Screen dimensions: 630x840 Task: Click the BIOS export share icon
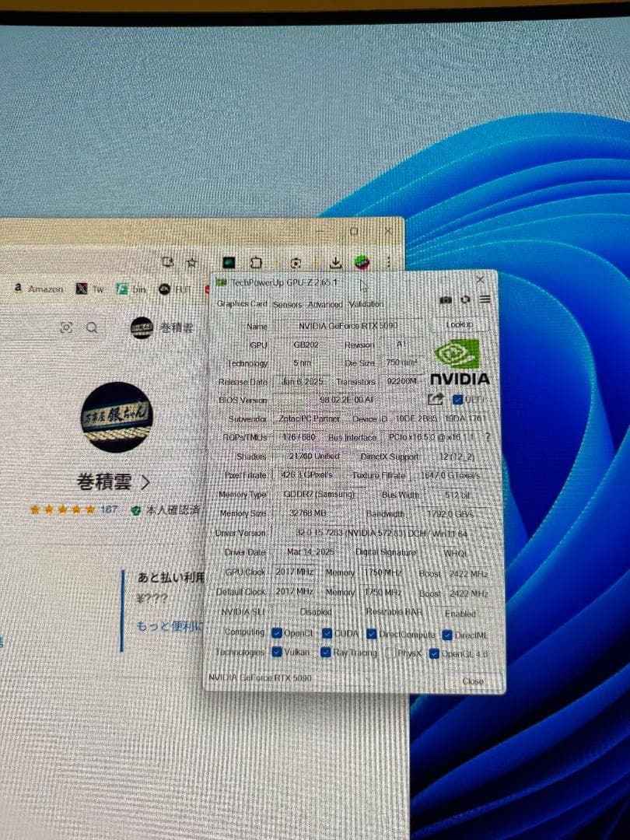pos(436,399)
